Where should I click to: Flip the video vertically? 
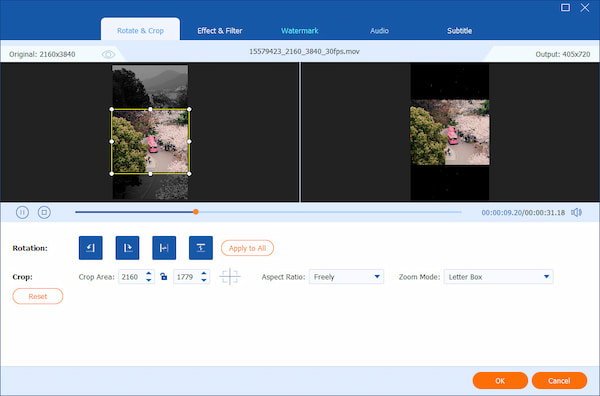(x=201, y=248)
